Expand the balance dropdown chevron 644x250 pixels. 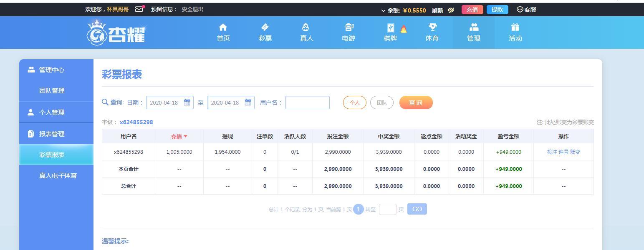[383, 10]
